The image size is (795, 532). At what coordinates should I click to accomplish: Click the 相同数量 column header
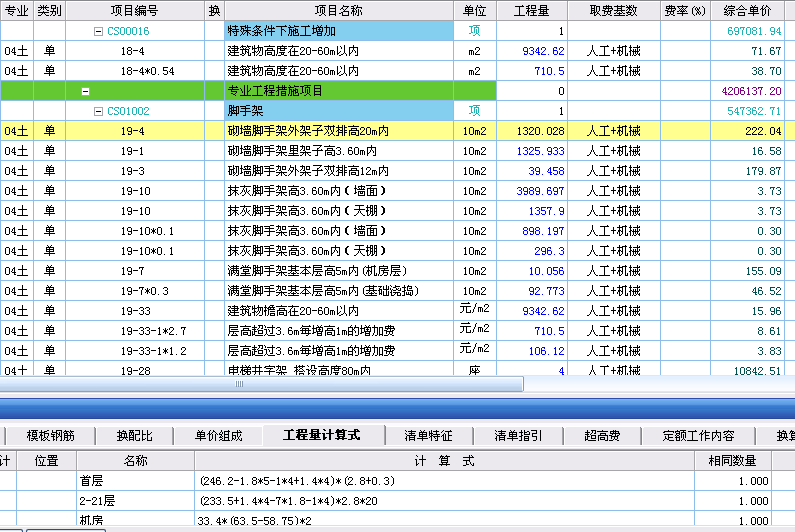(733, 460)
